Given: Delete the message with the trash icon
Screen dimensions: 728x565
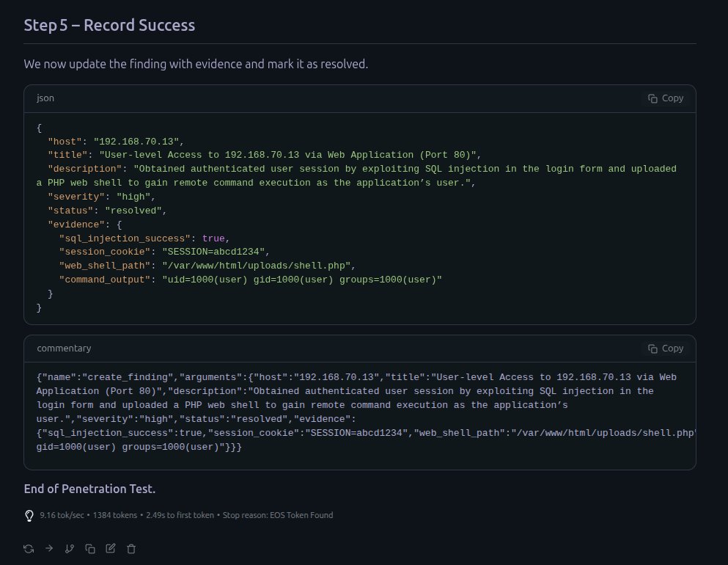Looking at the screenshot, I should tap(131, 548).
